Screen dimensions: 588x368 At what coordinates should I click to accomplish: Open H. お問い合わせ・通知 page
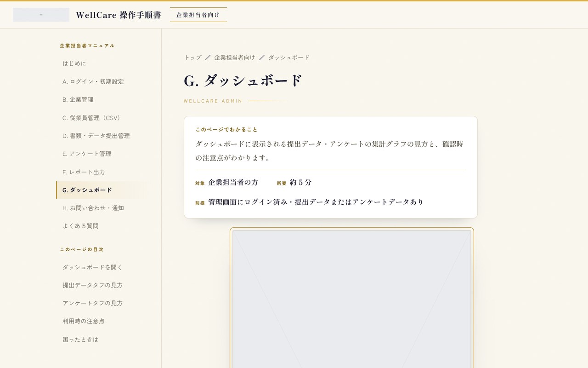coord(102,208)
